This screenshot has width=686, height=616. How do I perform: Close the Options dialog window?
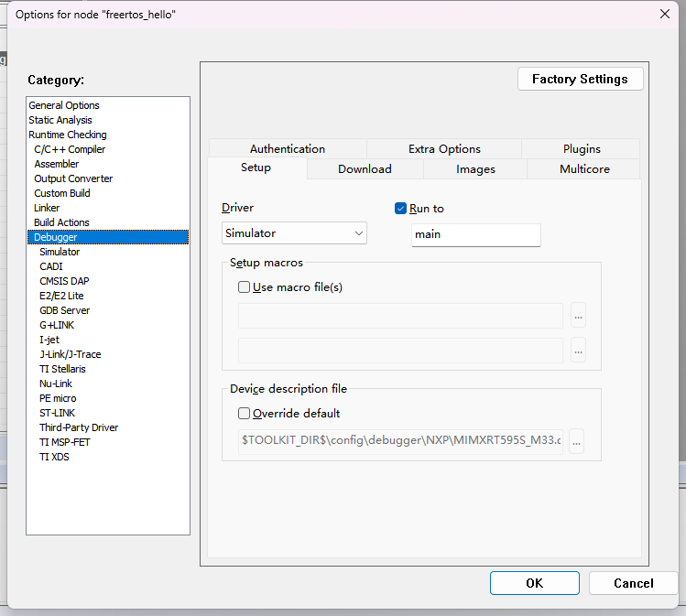click(664, 14)
